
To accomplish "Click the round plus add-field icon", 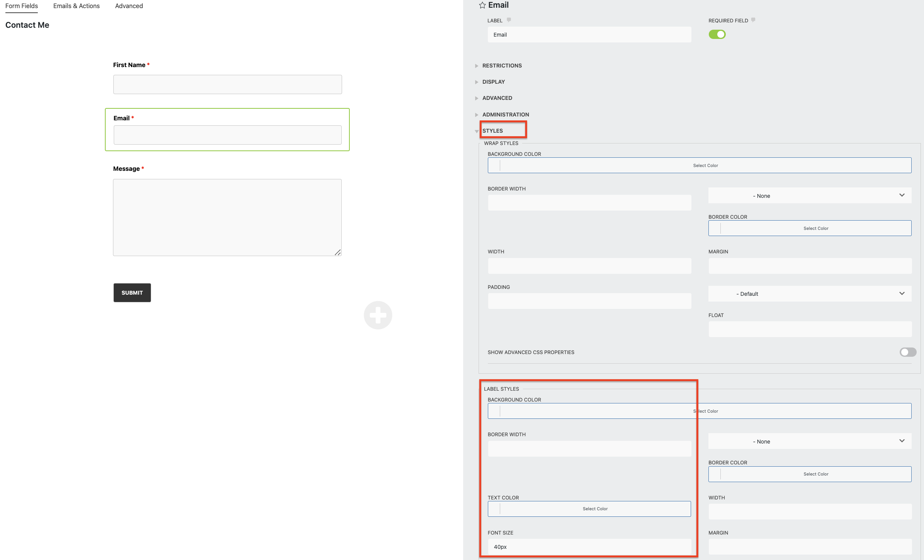I will tap(378, 315).
